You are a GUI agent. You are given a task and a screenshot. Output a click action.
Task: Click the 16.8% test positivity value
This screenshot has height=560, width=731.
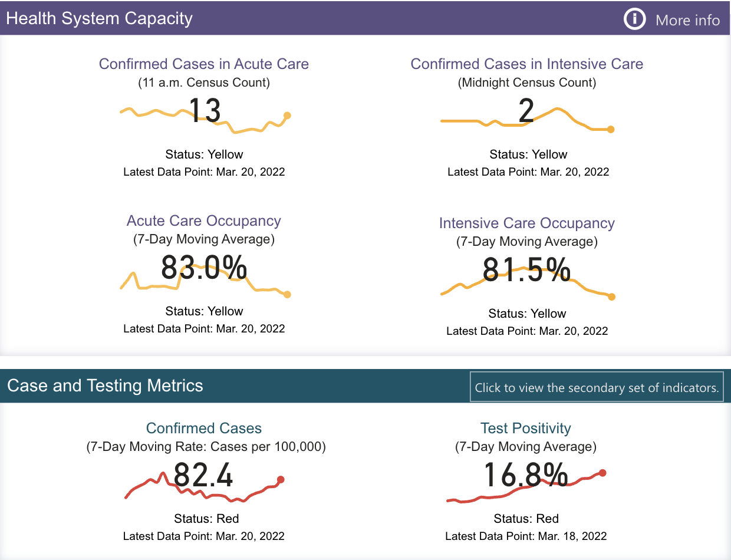coord(526,475)
